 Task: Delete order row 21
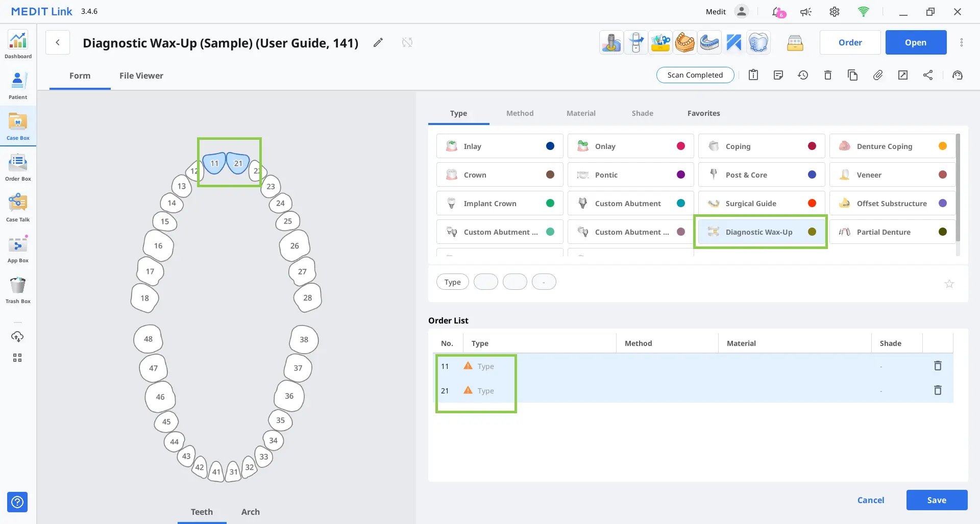(x=938, y=390)
